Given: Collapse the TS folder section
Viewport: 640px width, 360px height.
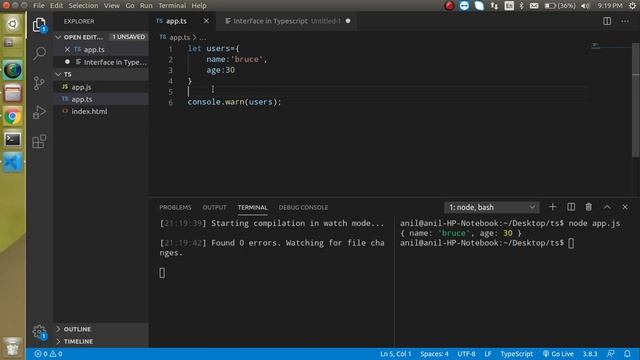Looking at the screenshot, I should 101,74.
